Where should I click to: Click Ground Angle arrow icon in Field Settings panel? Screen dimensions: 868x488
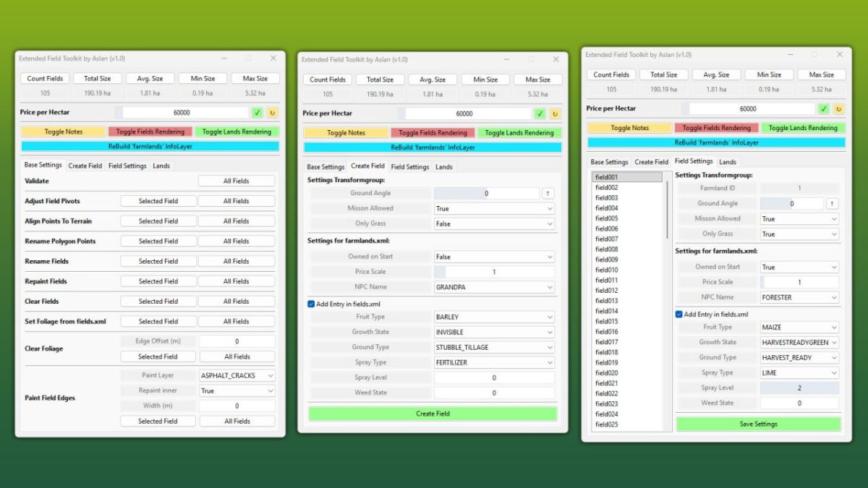(833, 203)
